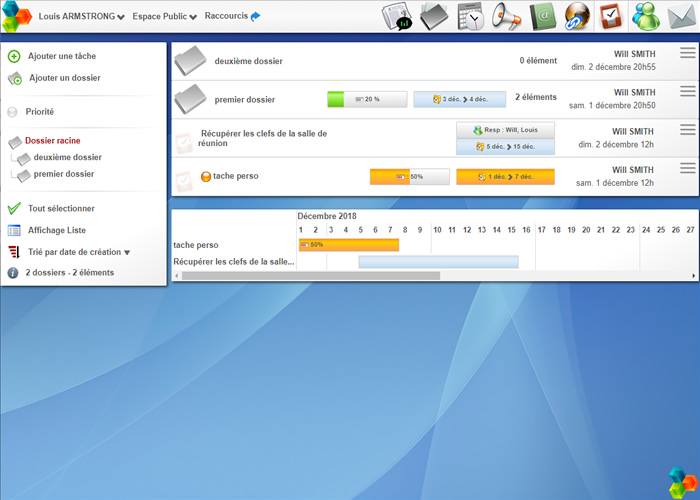
Task: Tick the checkbox for 'Récupérer les clefs' task
Action: point(184,142)
